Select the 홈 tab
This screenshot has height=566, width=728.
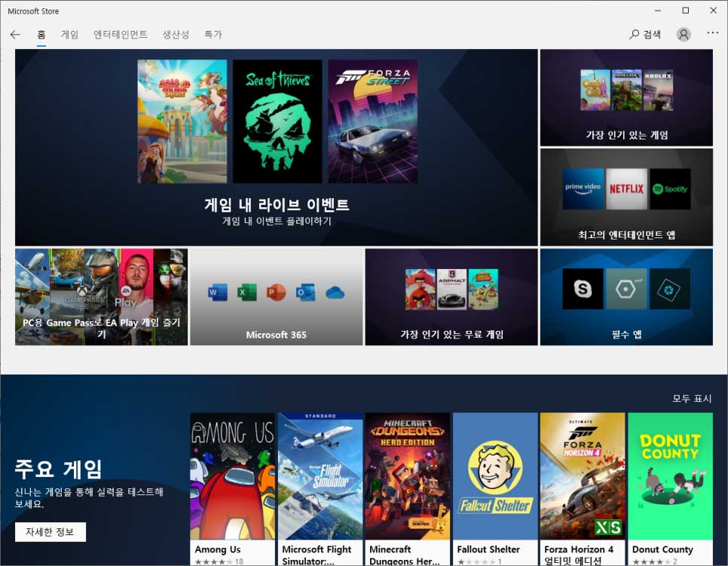click(x=41, y=35)
